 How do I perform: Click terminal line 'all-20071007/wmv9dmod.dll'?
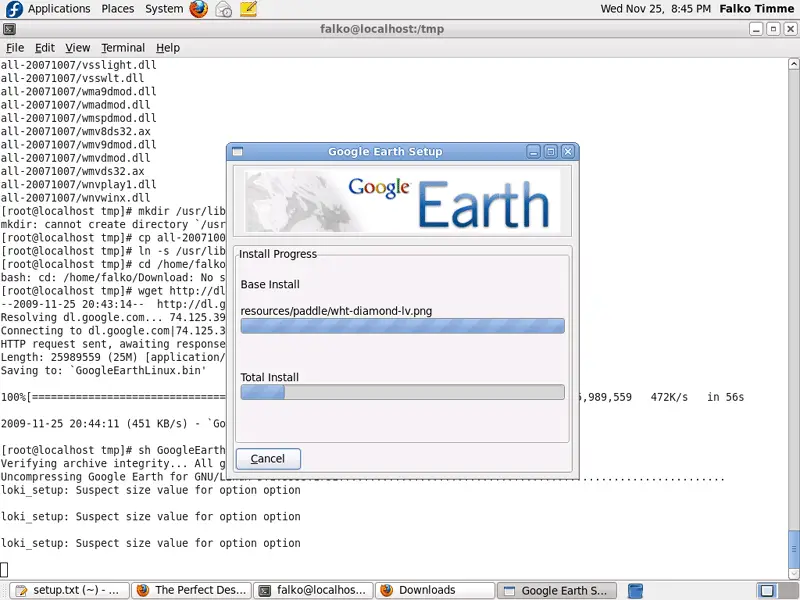(79, 144)
